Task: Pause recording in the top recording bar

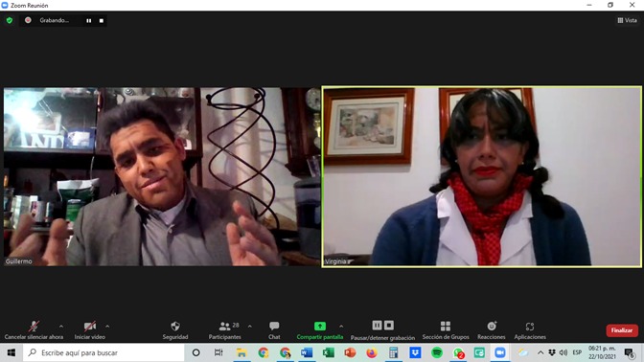Action: 89,20
